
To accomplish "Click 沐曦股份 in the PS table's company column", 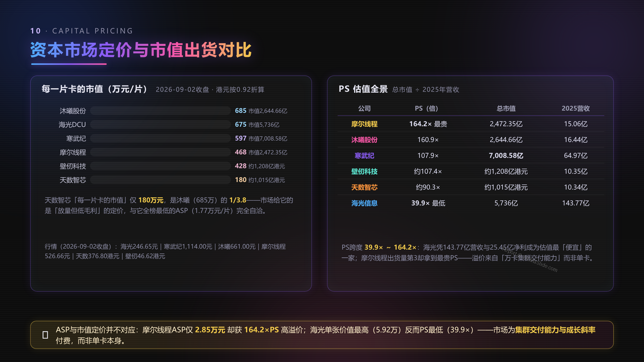I will coord(364,140).
